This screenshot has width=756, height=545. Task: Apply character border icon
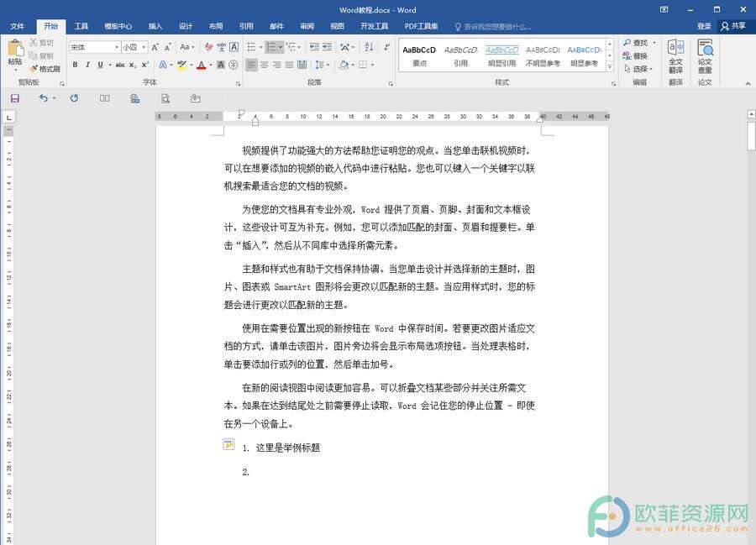[x=234, y=47]
